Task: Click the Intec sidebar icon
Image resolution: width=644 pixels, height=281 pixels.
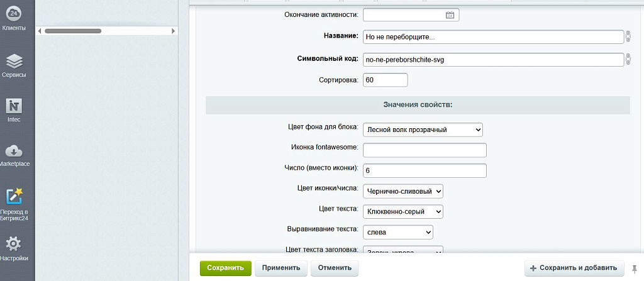Action: click(14, 109)
